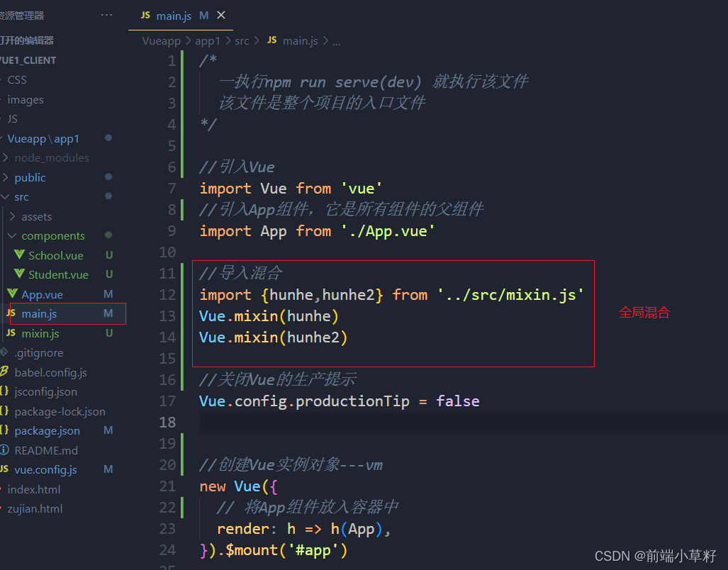Viewport: 728px width, 570px height.
Task: Click the breadcrumb ellipsis after main.js
Action: pos(337,41)
